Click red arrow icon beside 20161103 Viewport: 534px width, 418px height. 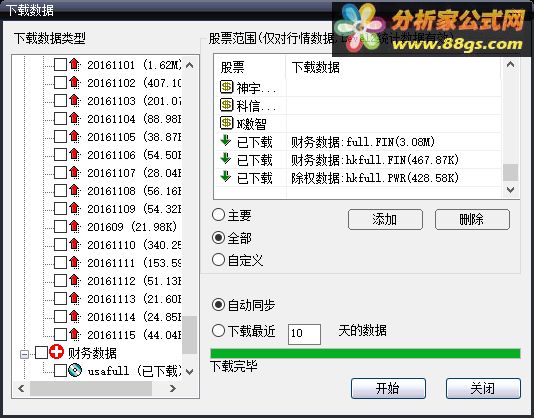click(x=74, y=100)
